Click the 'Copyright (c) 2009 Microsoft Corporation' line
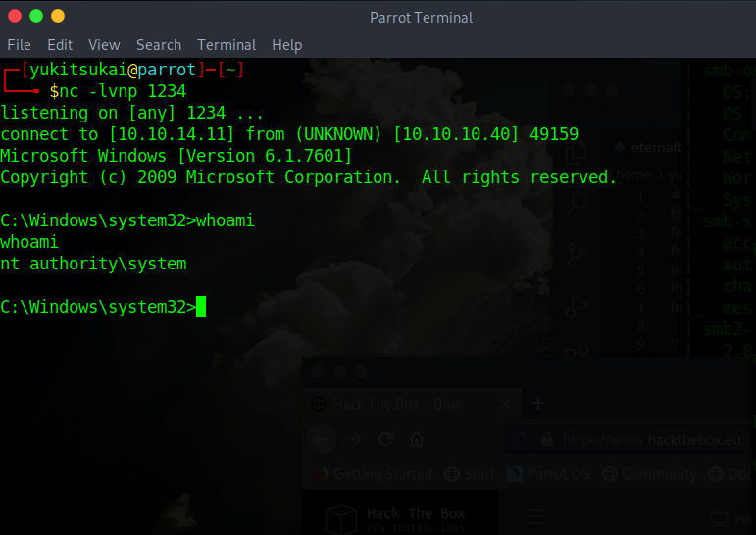 click(309, 177)
